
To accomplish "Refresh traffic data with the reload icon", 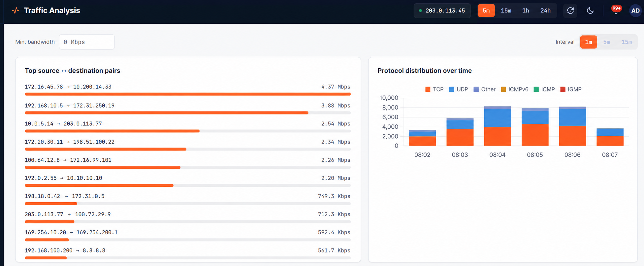I will (x=570, y=11).
